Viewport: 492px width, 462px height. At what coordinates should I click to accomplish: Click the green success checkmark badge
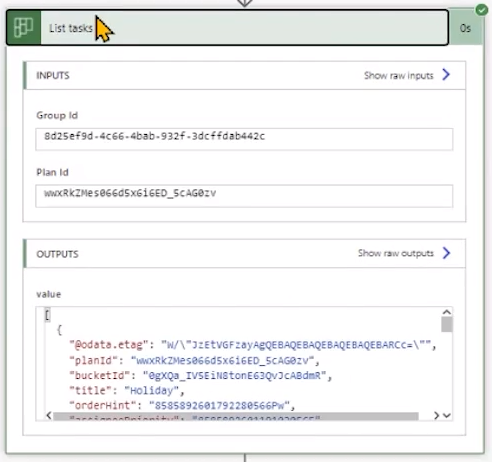(x=481, y=10)
